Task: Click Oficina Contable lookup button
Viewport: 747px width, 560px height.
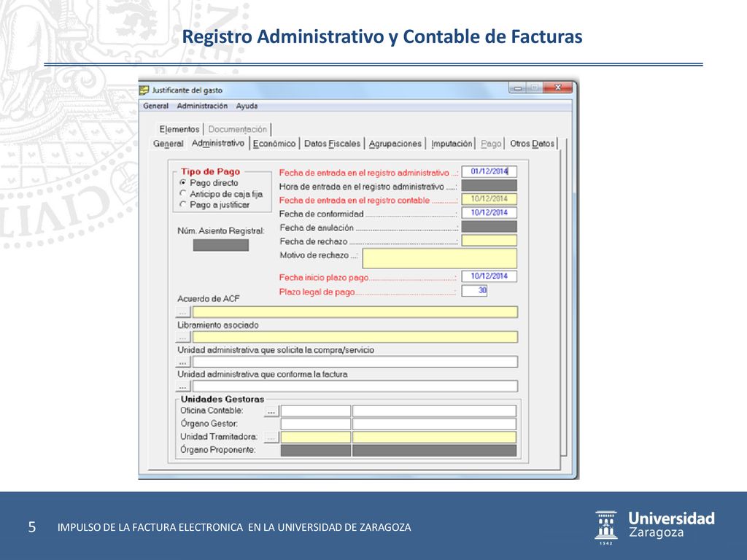Action: pos(271,411)
